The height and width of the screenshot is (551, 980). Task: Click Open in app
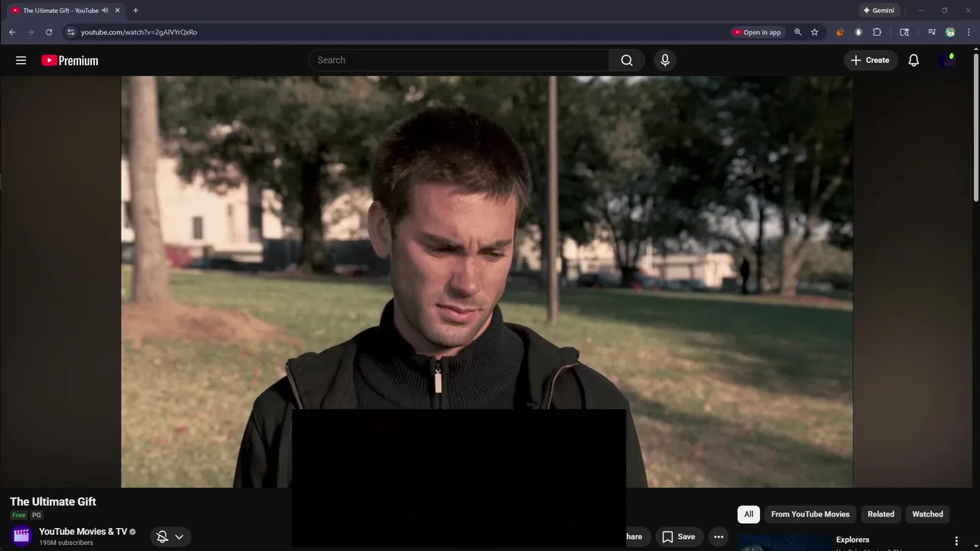(x=757, y=32)
